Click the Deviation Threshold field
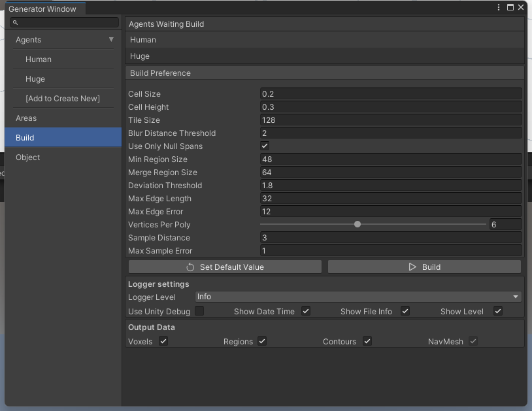Viewport: 532px width, 411px height. pyautogui.click(x=391, y=185)
